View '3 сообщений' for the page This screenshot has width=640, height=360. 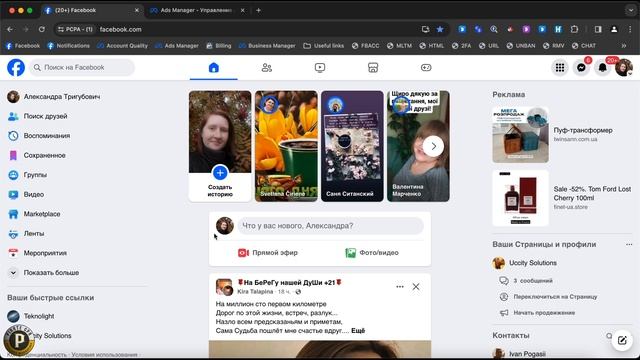coord(533,281)
